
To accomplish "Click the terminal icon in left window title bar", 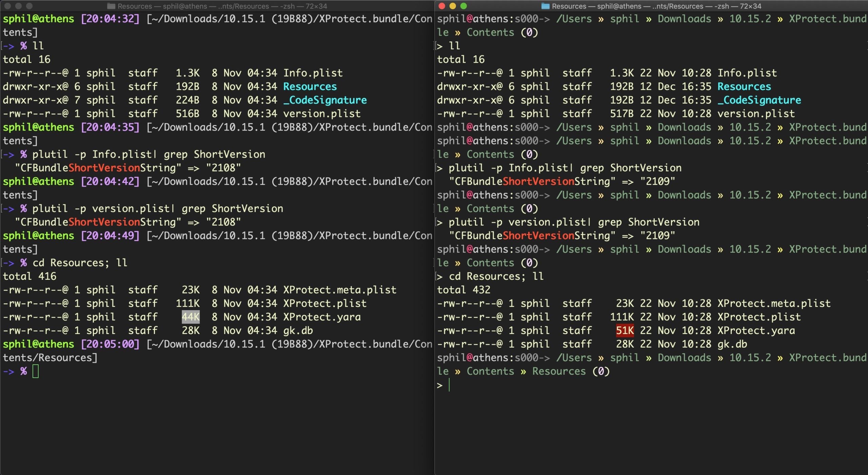I will [x=111, y=6].
